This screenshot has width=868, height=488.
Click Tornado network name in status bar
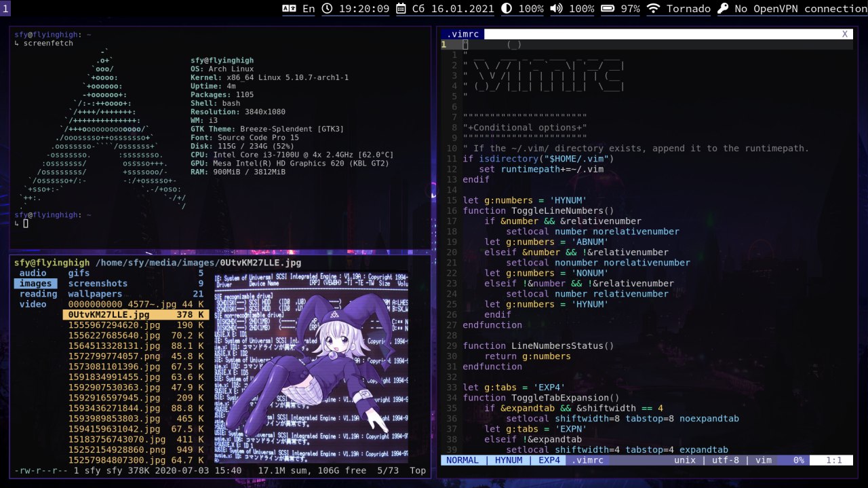click(688, 9)
